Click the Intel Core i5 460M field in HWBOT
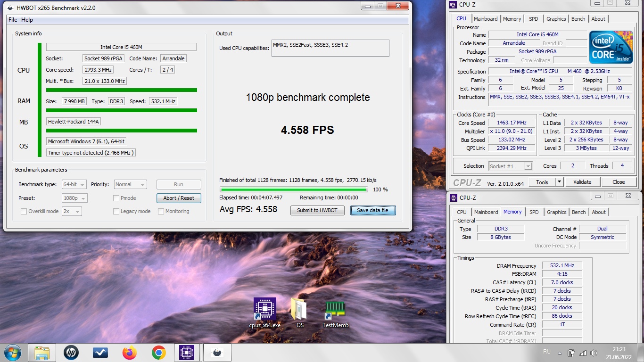The image size is (644, 362). 121,47
